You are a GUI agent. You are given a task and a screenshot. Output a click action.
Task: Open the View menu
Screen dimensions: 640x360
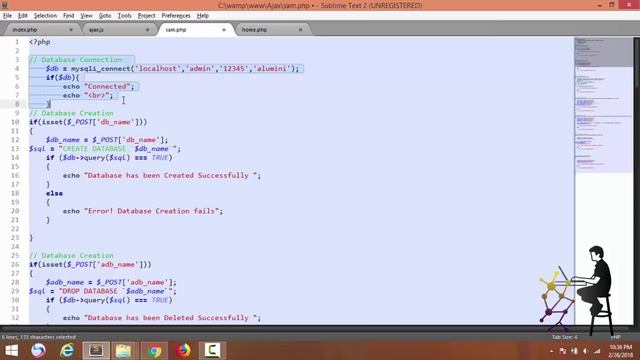click(86, 16)
